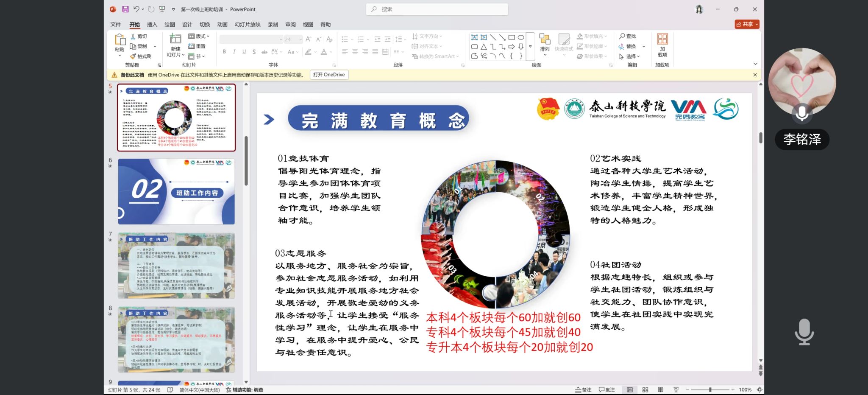Expand the 选择 select dropdown
The height and width of the screenshot is (395, 868).
(630, 56)
